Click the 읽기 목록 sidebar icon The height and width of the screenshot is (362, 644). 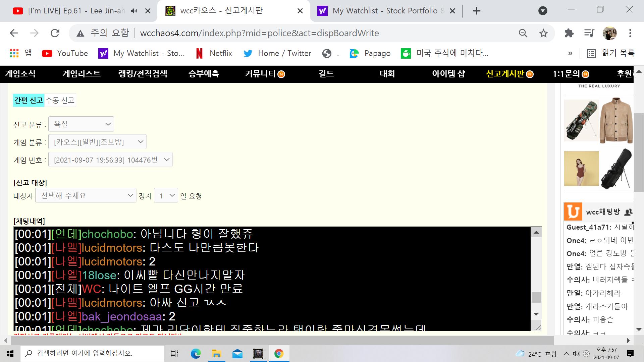[592, 53]
